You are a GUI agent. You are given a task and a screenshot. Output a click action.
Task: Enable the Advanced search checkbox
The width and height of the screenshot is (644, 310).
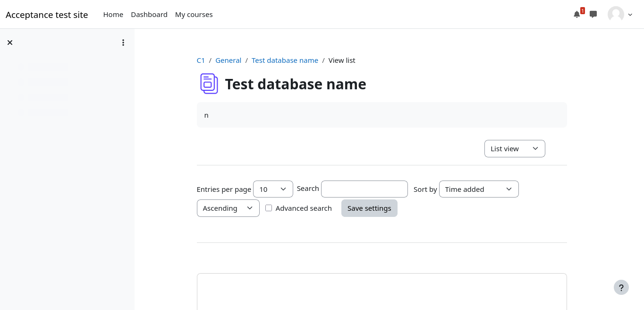pyautogui.click(x=269, y=208)
